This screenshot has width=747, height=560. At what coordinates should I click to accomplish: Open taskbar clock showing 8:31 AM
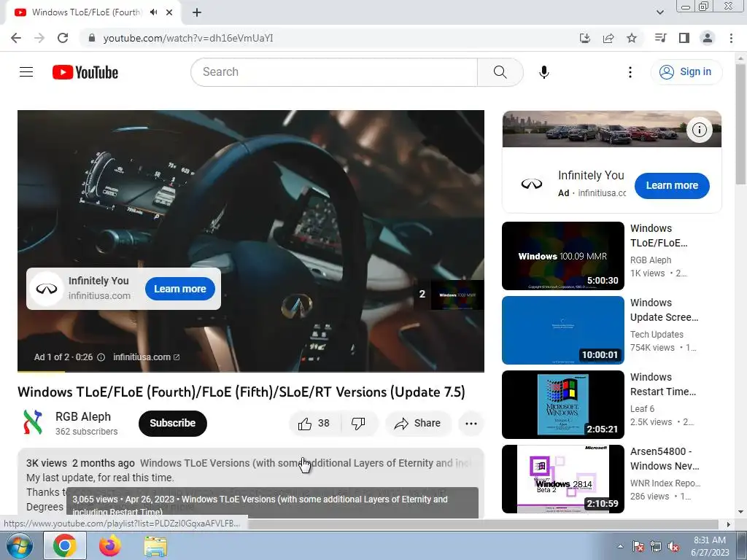click(x=710, y=546)
